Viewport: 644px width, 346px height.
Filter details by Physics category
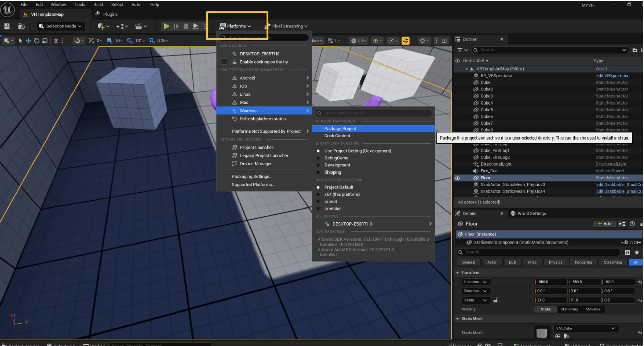555,262
